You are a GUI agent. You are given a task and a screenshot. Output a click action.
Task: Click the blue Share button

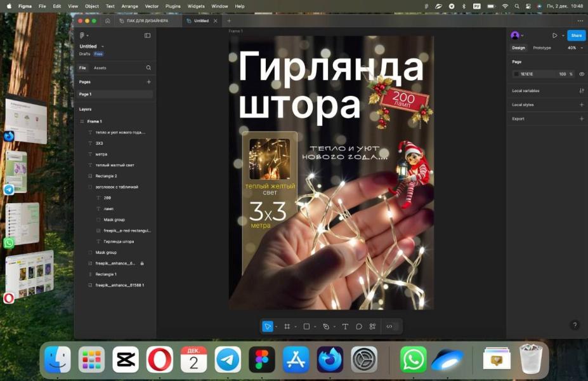576,36
